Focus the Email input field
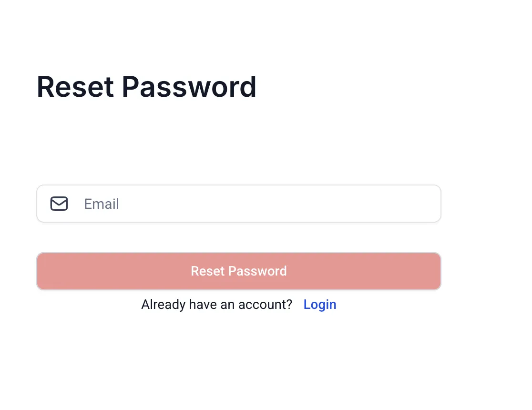This screenshot has width=532, height=410. (x=238, y=204)
